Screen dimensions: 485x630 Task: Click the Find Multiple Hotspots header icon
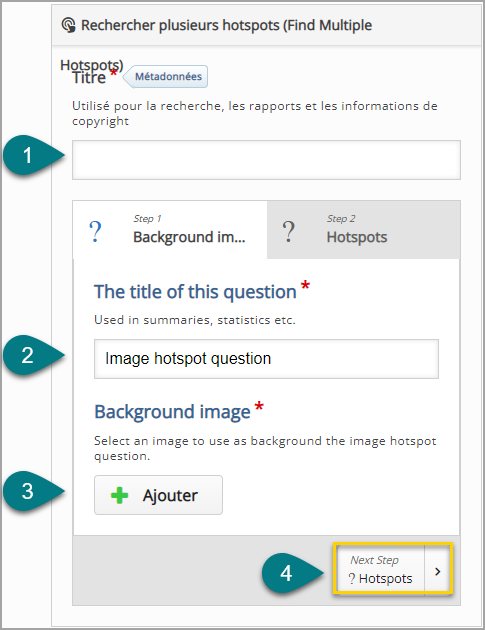point(69,25)
